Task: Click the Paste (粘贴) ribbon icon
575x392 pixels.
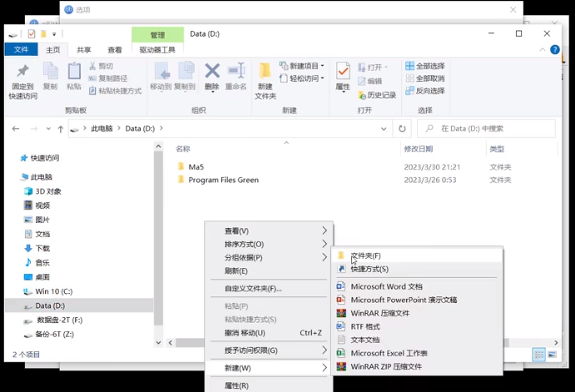Action: [74, 71]
